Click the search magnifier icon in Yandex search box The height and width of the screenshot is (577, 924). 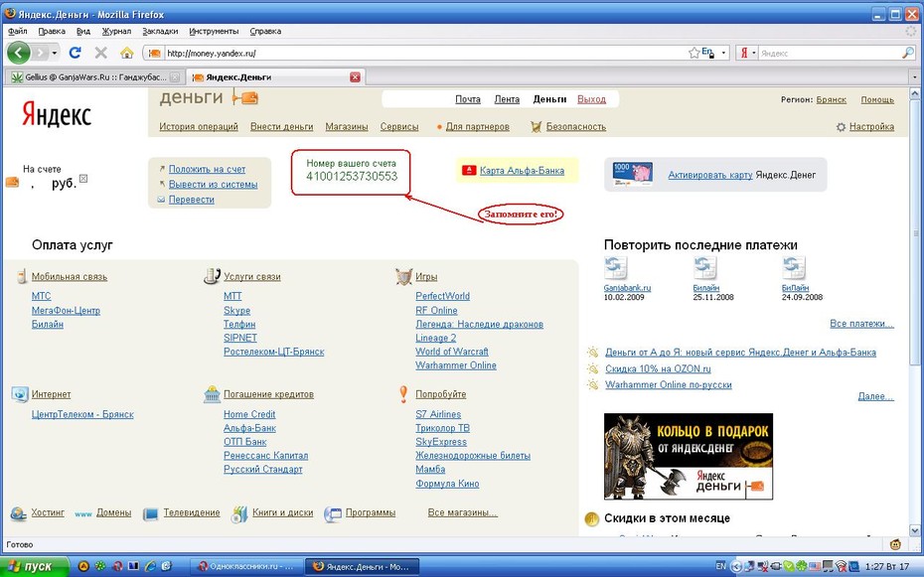click(x=907, y=53)
